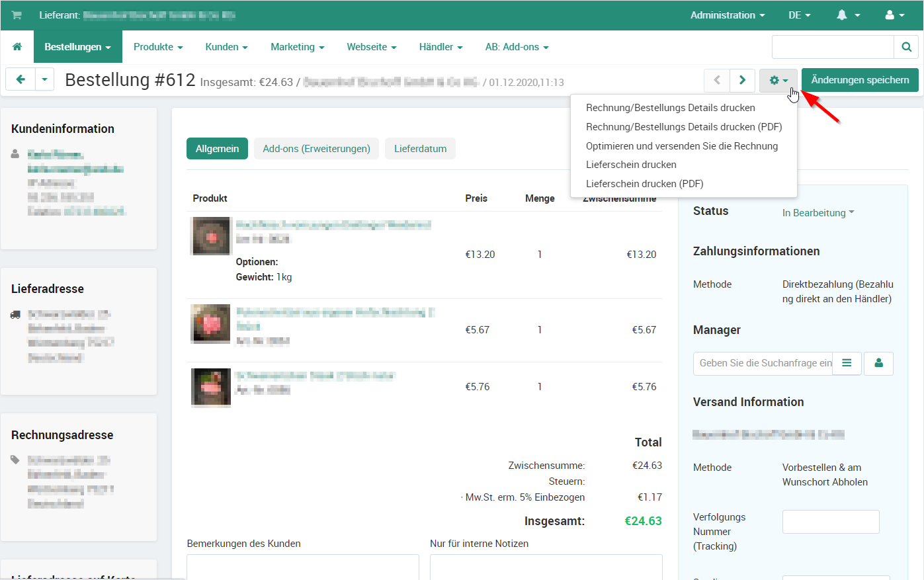Change the In Bearbeitung status dropdown
Image resolution: width=924 pixels, height=580 pixels.
[818, 213]
